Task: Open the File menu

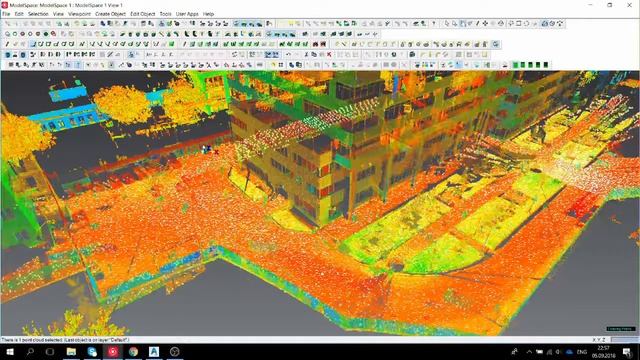Action: 6,14
